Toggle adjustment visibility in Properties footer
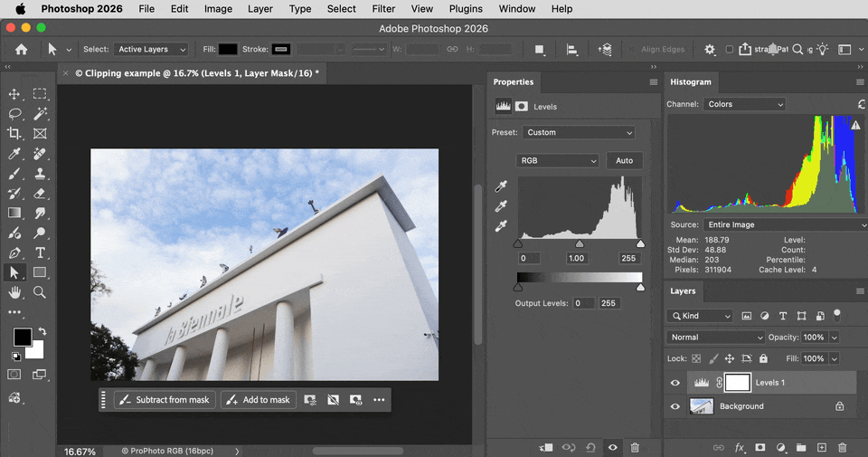 coord(612,448)
